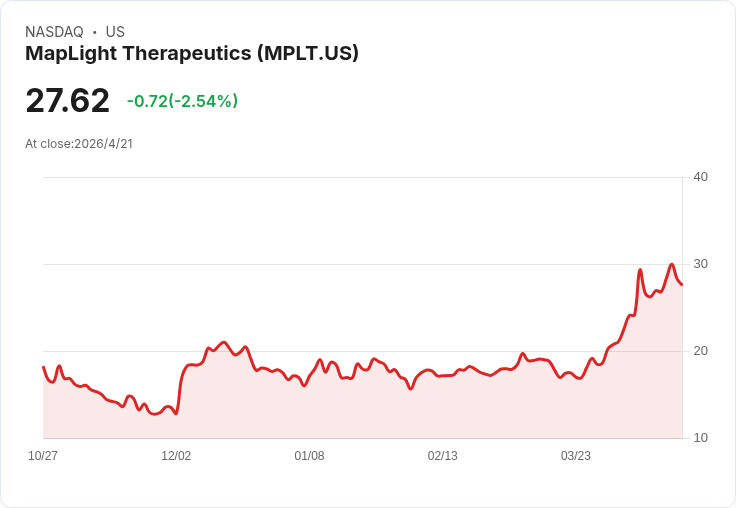Click the last data point at the line's right end
The height and width of the screenshot is (508, 736).
click(682, 285)
